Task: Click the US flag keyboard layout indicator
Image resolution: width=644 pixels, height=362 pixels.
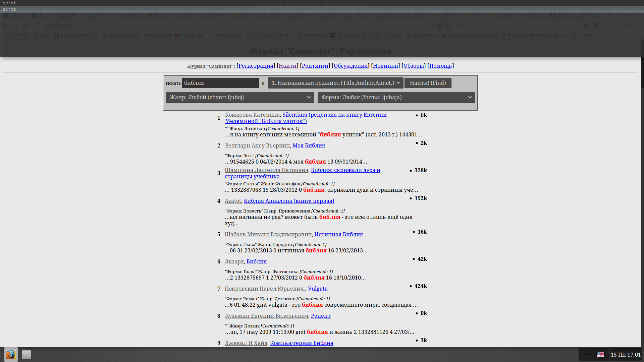Action: tap(600, 354)
